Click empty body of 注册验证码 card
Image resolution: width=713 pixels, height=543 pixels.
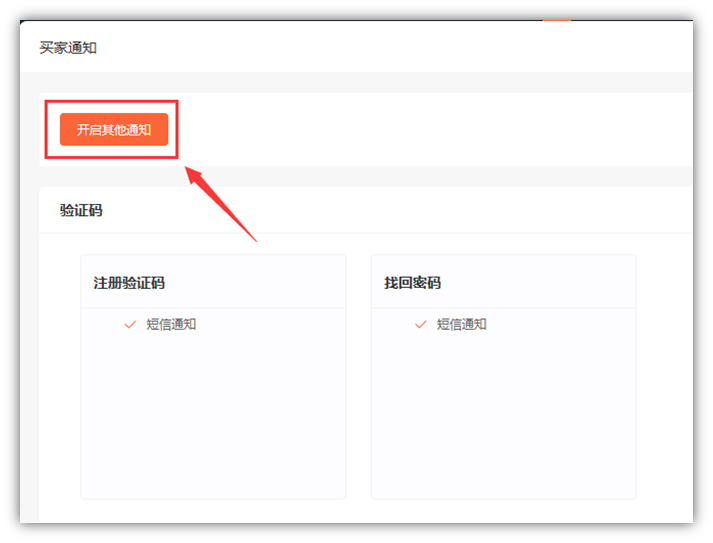(213, 420)
